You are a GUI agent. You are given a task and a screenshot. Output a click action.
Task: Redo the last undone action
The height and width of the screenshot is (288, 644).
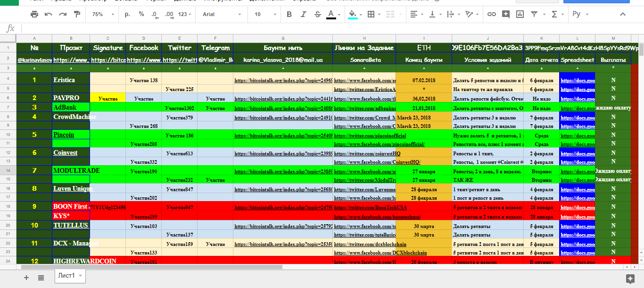click(63, 14)
